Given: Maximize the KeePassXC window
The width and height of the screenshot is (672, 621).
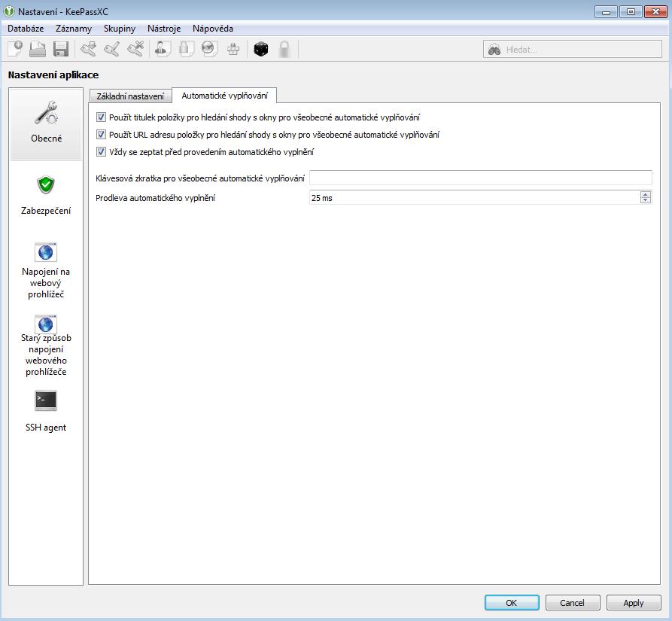Looking at the screenshot, I should (631, 12).
